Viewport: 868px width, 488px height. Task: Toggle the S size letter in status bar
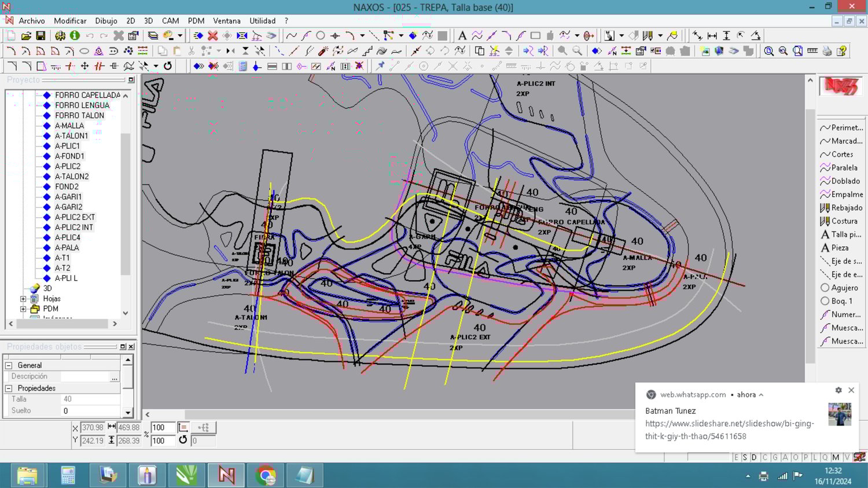tap(745, 457)
